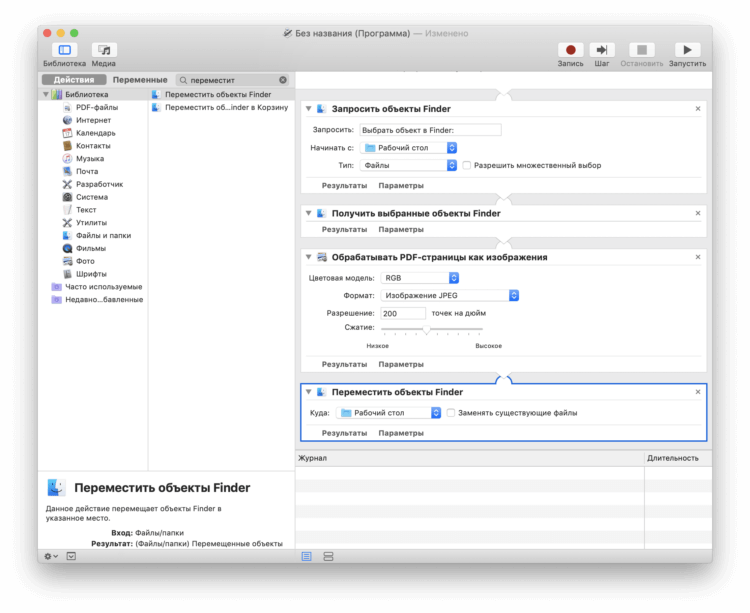Select Шрифты category in library
The height and width of the screenshot is (613, 750).
(91, 274)
